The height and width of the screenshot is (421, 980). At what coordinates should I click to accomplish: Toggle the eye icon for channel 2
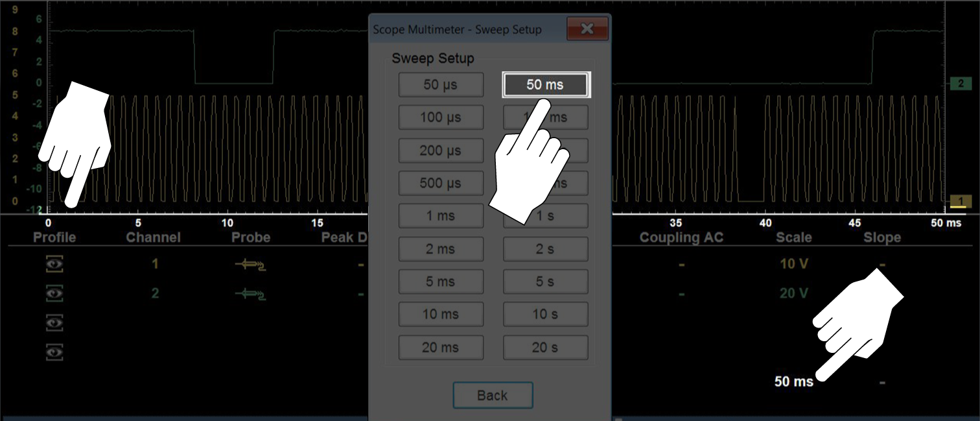[55, 294]
